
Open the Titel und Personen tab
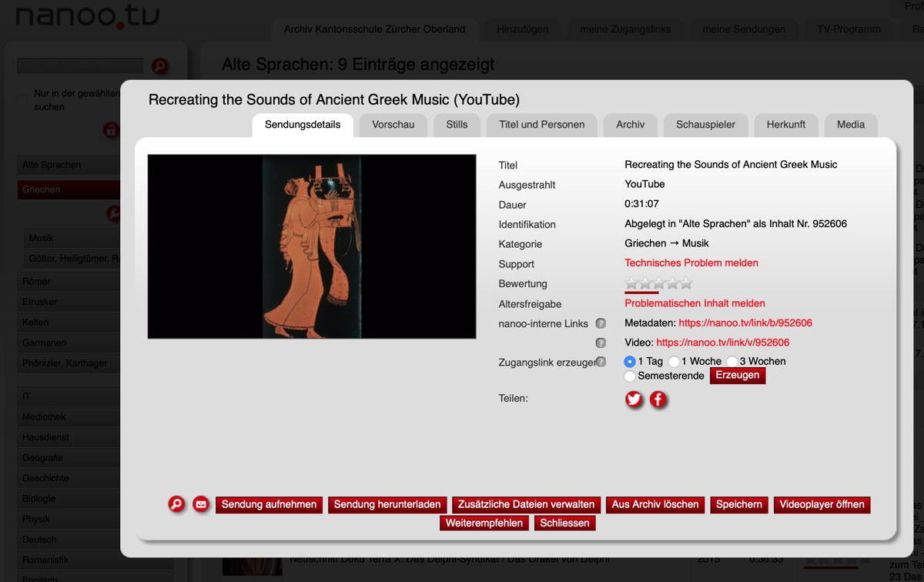541,125
